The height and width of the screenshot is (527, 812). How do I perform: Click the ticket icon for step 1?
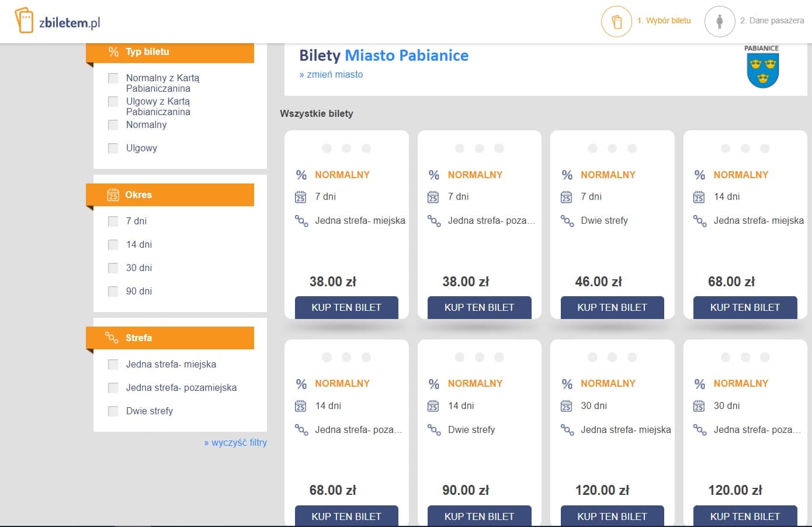(x=616, y=22)
